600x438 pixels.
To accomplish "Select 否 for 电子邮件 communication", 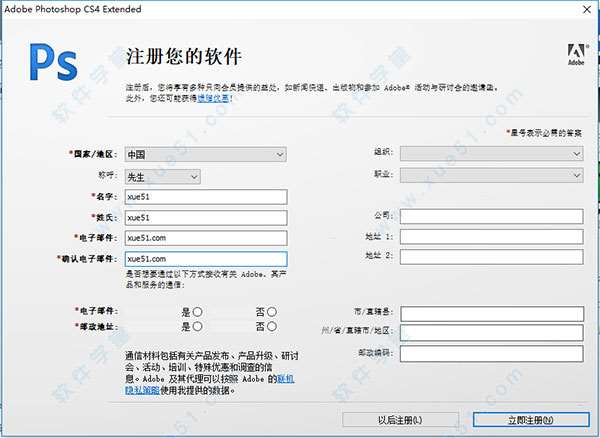I will pos(272,312).
